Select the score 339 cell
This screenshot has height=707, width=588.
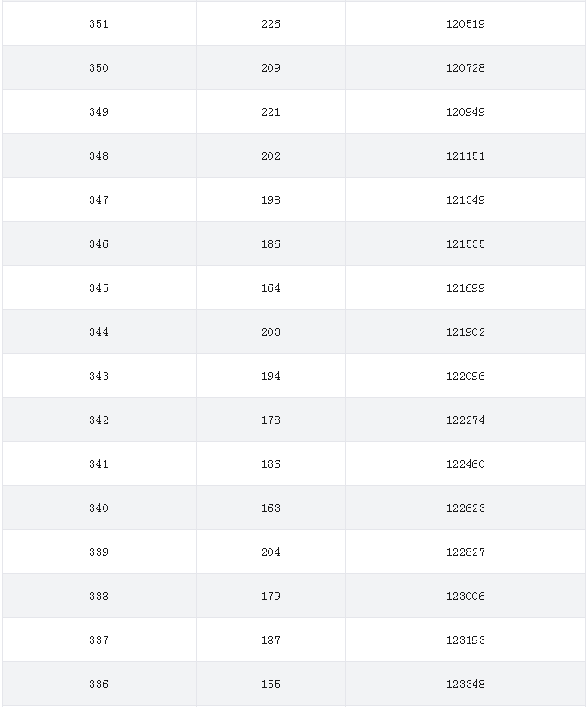point(98,552)
